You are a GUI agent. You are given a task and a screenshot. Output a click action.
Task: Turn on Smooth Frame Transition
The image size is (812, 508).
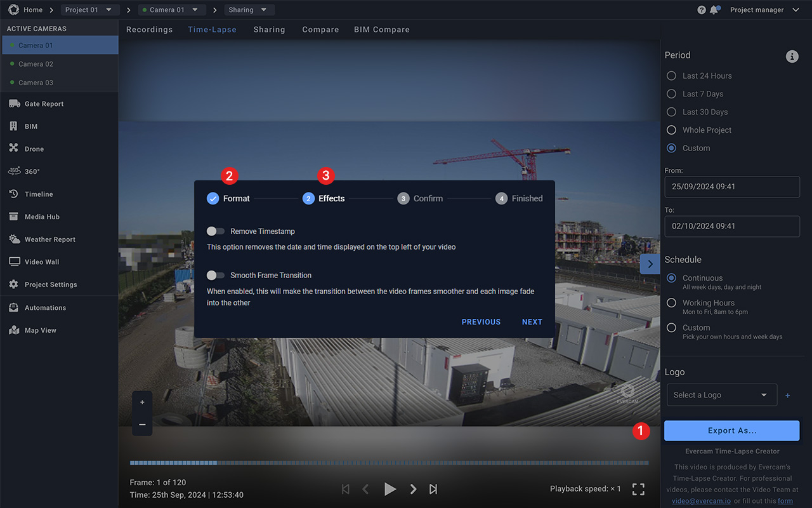(x=215, y=276)
